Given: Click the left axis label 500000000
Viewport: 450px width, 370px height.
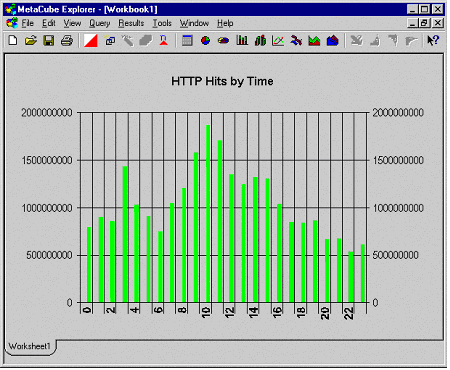Looking at the screenshot, I should coord(49,255).
